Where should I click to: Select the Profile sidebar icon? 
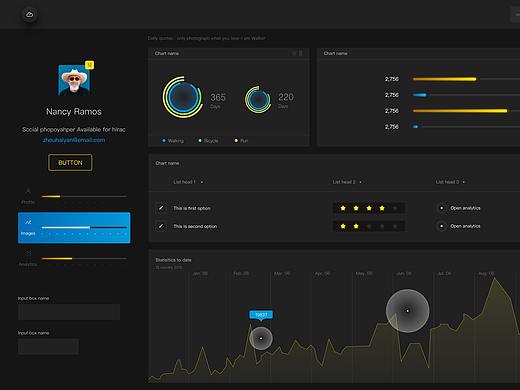tap(28, 191)
